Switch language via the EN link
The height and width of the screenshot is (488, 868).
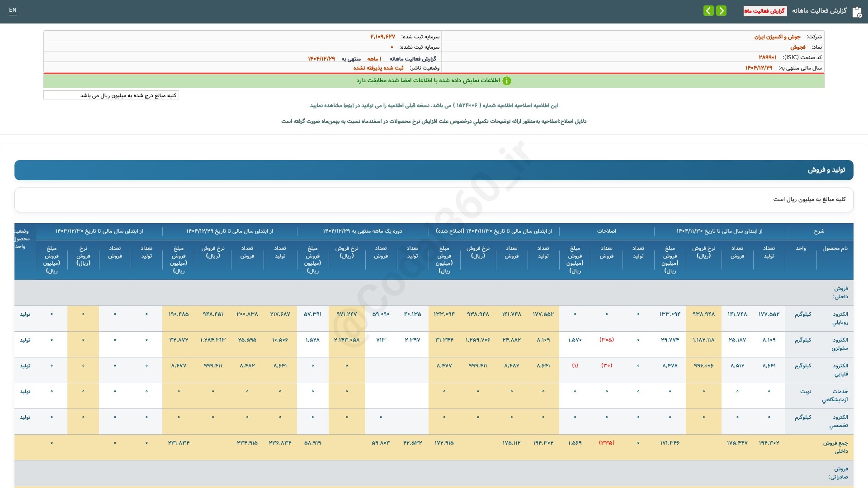[x=13, y=10]
